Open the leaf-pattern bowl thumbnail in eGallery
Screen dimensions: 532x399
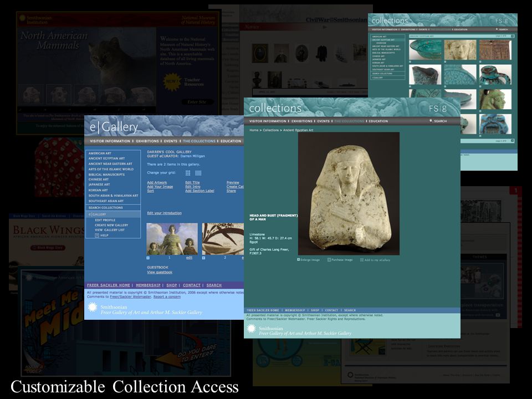coord(223,239)
